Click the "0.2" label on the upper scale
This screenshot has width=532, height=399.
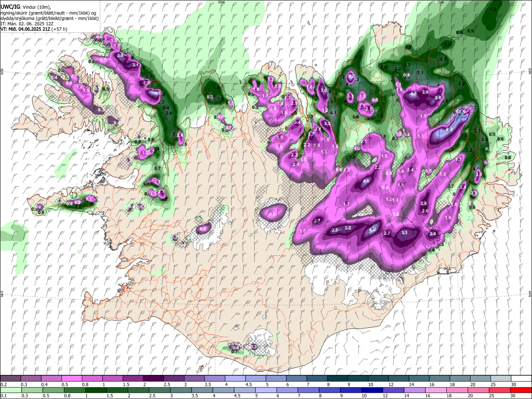pos(4,384)
